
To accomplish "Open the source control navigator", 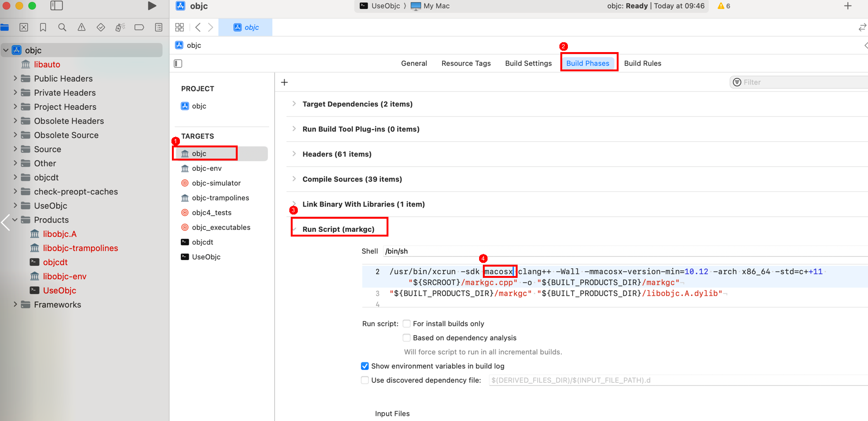I will coord(24,27).
